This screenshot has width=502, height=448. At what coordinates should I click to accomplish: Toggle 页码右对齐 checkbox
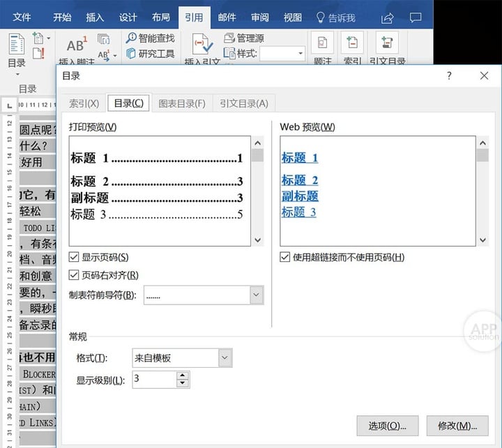pos(74,275)
